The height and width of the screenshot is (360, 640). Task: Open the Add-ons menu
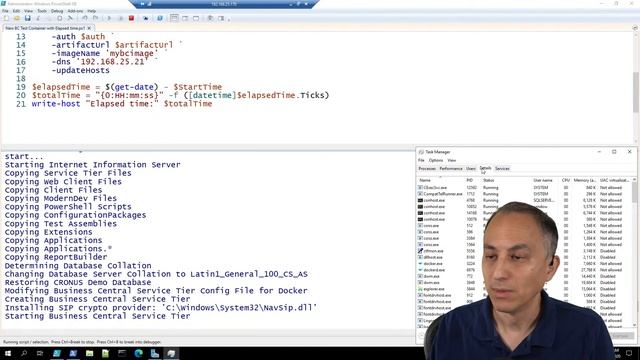(x=75, y=11)
